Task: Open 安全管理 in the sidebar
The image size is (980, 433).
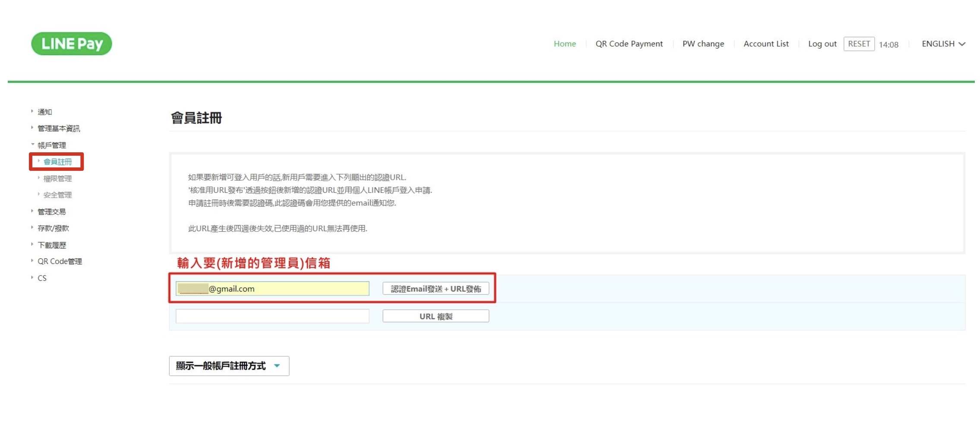Action: [57, 195]
